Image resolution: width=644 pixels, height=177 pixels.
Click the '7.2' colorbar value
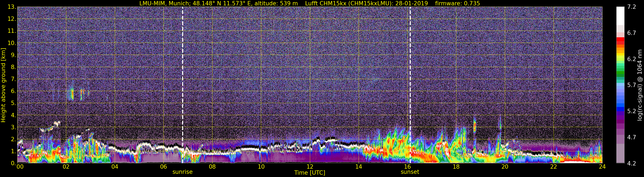click(632, 7)
